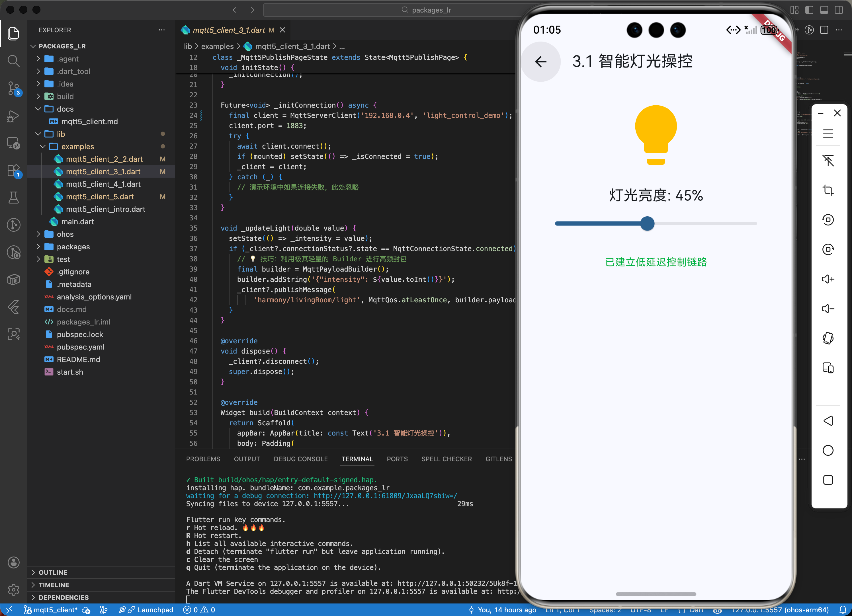
Task: Open mqtt5_client_4_1.dart file
Action: 103,184
